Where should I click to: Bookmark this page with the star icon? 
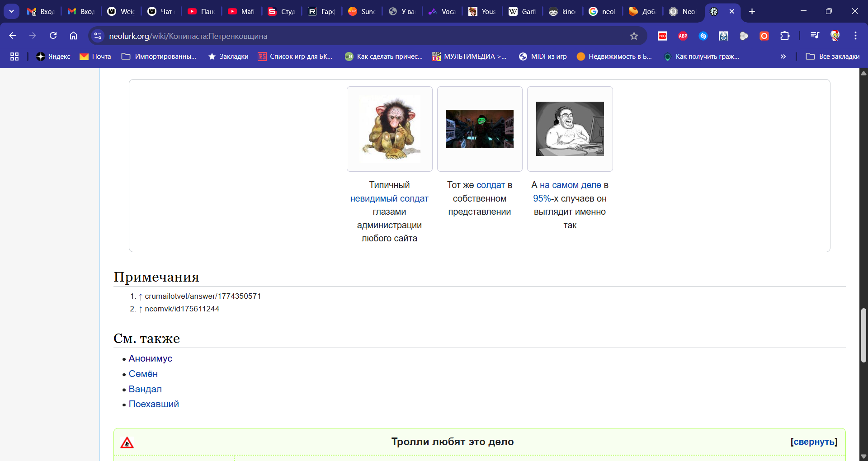pos(634,36)
